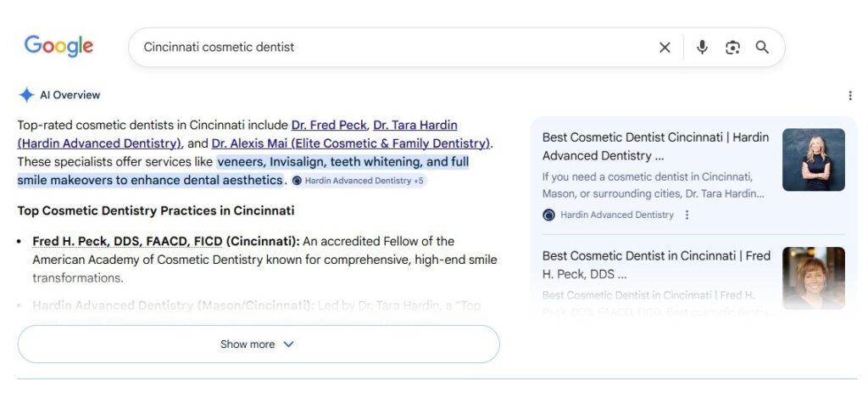Clear the search query with the X icon
The width and height of the screenshot is (868, 403).
coord(665,48)
